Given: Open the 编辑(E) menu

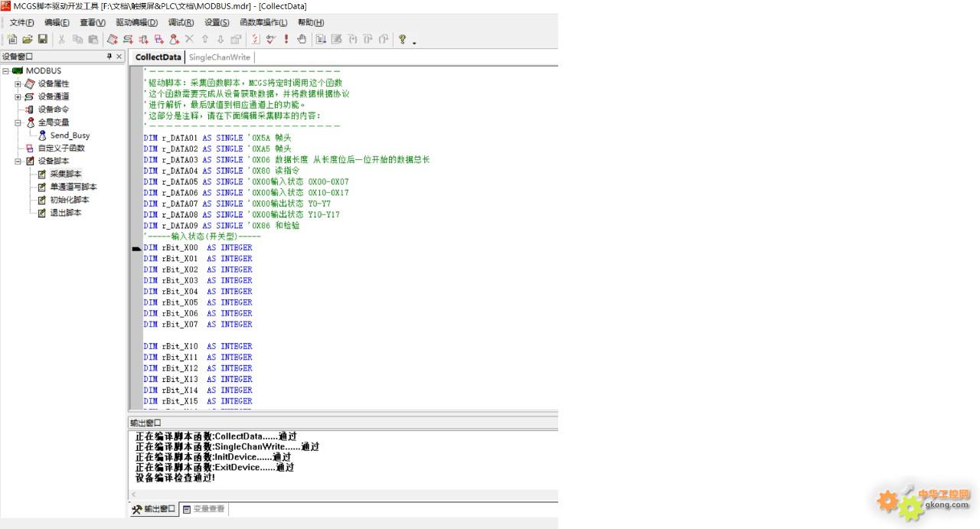Looking at the screenshot, I should pyautogui.click(x=57, y=23).
